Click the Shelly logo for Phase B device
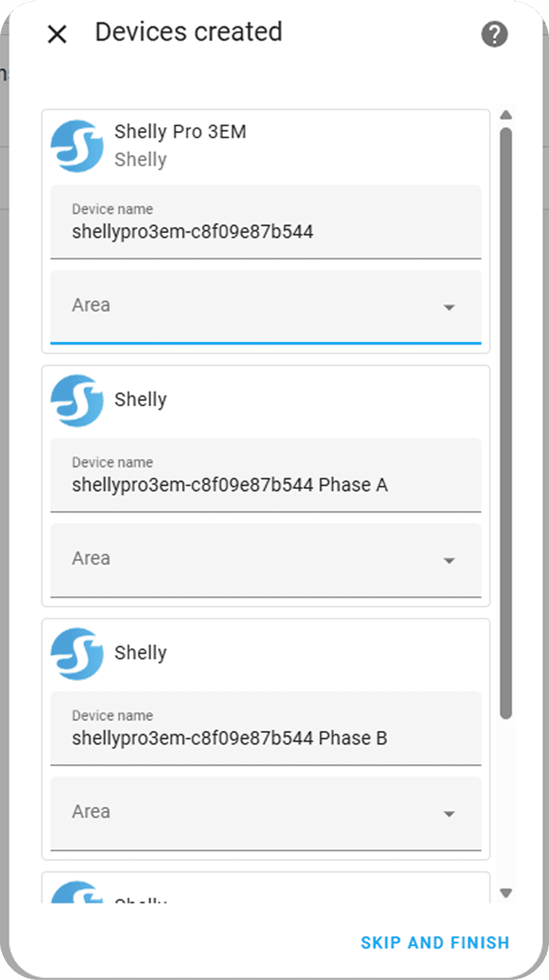549x980 pixels. tap(77, 654)
